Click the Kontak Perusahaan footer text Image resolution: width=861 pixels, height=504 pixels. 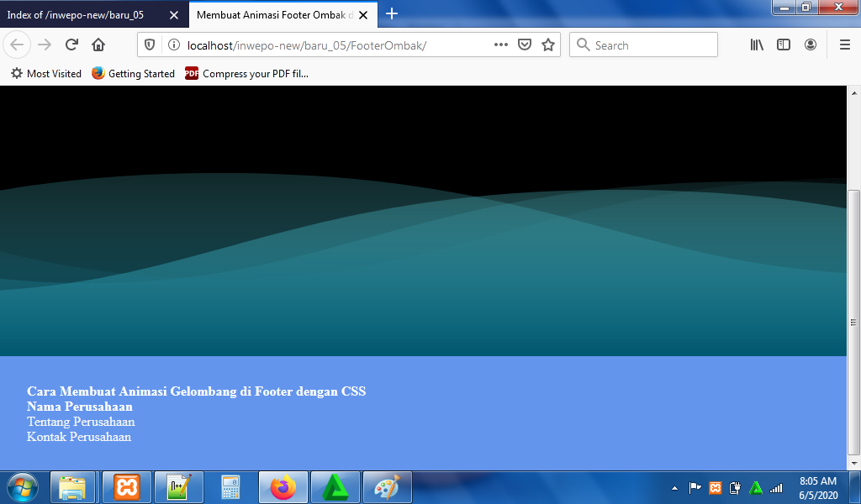pyautogui.click(x=79, y=437)
